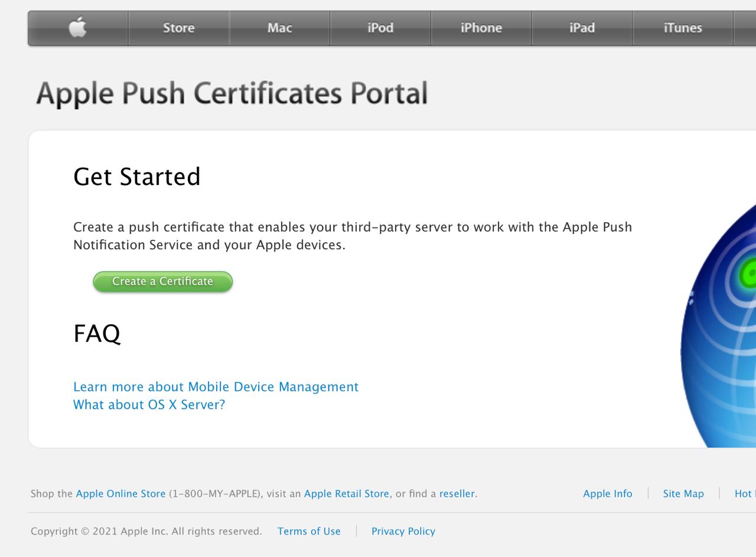Open the Store nav item

tap(178, 28)
